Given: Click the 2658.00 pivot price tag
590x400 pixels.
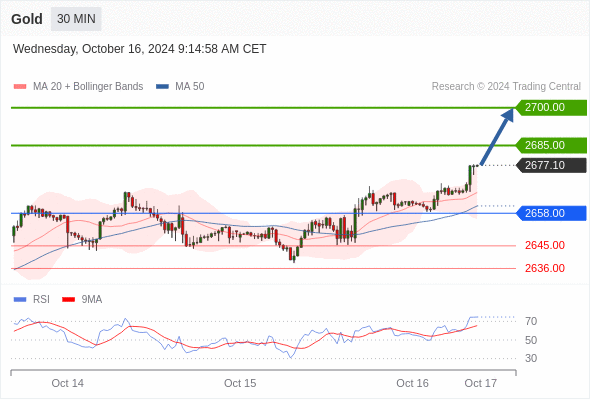Looking at the screenshot, I should click(551, 213).
